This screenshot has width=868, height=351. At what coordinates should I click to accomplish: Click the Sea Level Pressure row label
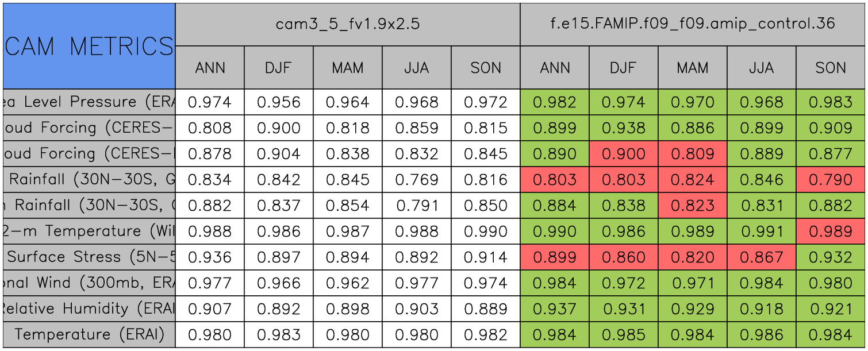tap(89, 102)
